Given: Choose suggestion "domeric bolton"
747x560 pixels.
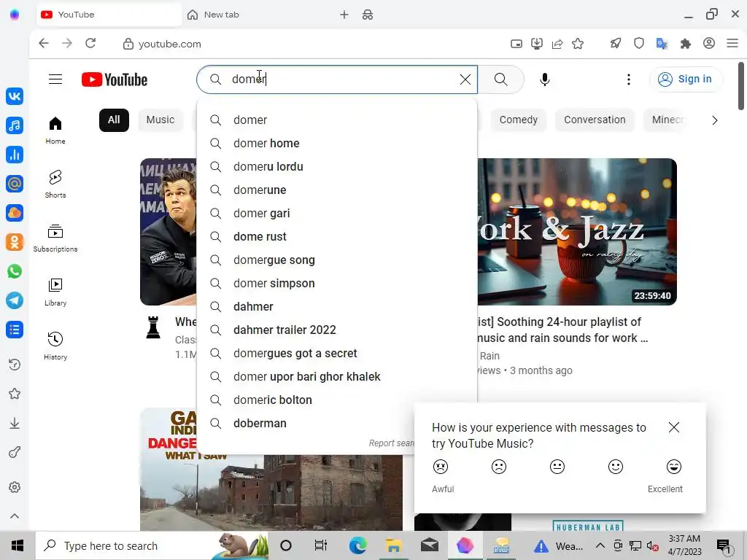Looking at the screenshot, I should pyautogui.click(x=337, y=400).
